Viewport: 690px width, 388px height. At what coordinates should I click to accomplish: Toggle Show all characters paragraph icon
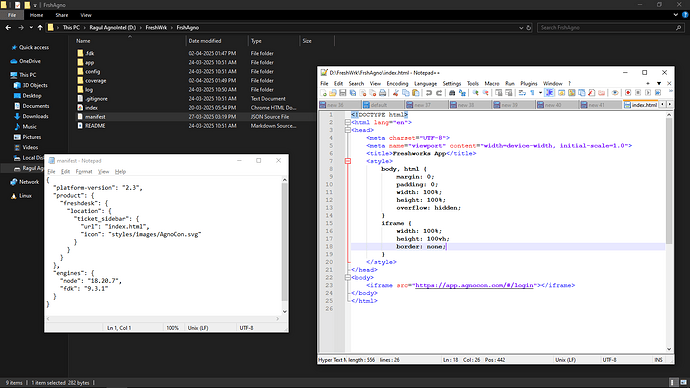[532, 93]
